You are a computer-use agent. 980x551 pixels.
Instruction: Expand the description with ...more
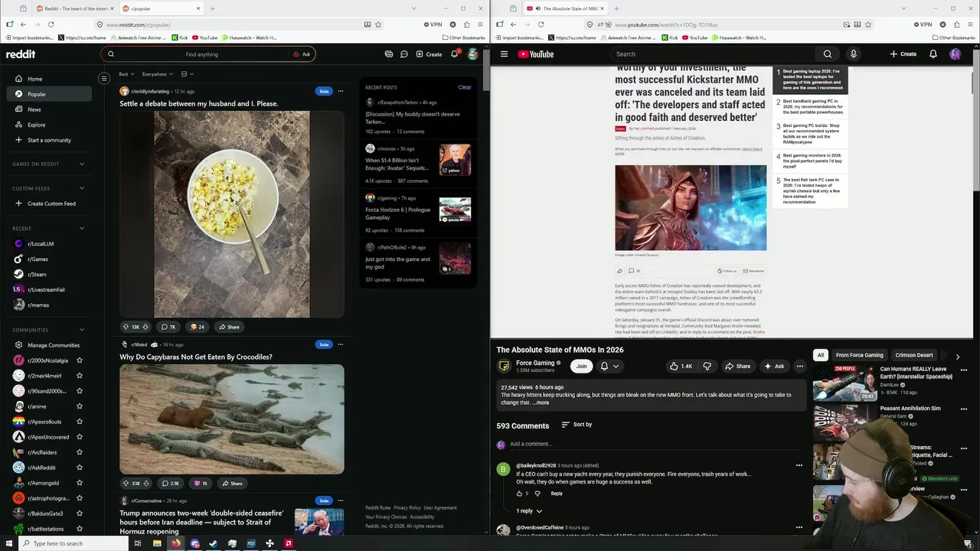[x=541, y=403]
